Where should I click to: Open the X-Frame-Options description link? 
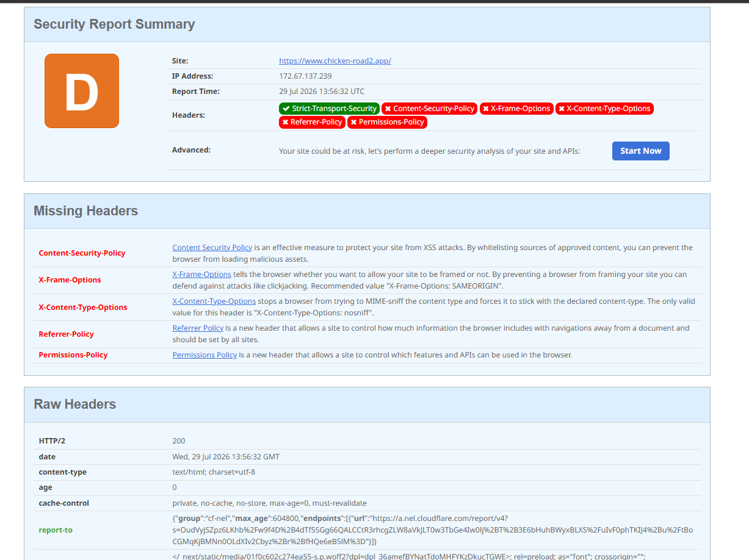[202, 275]
